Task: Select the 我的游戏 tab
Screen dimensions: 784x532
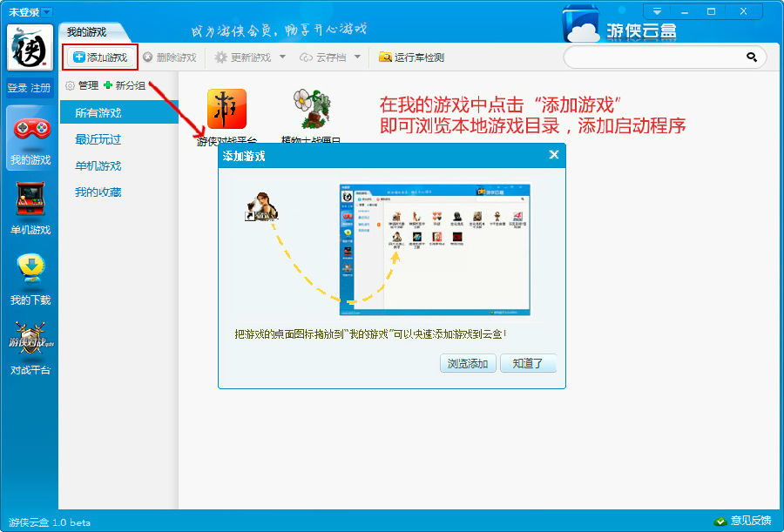Action: point(87,32)
